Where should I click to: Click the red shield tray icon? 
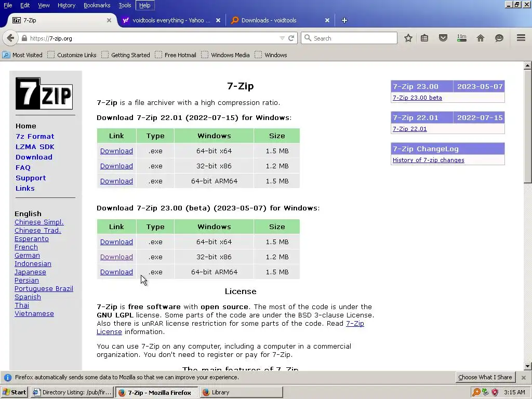pos(495,392)
